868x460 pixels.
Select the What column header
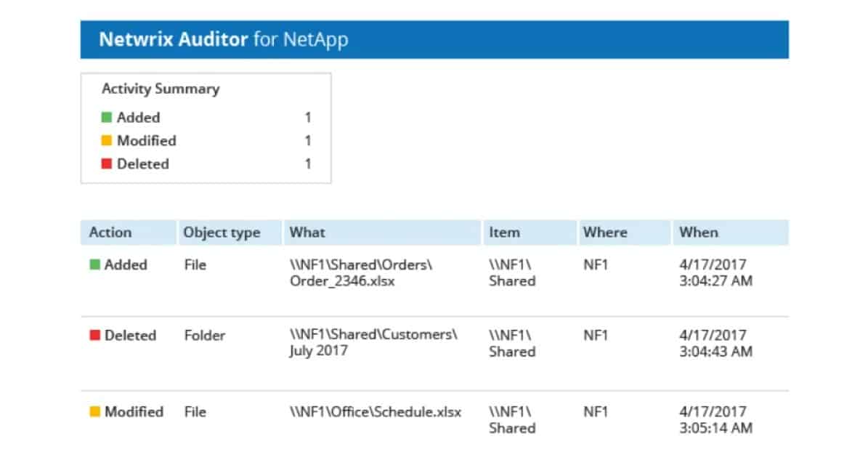tap(307, 232)
